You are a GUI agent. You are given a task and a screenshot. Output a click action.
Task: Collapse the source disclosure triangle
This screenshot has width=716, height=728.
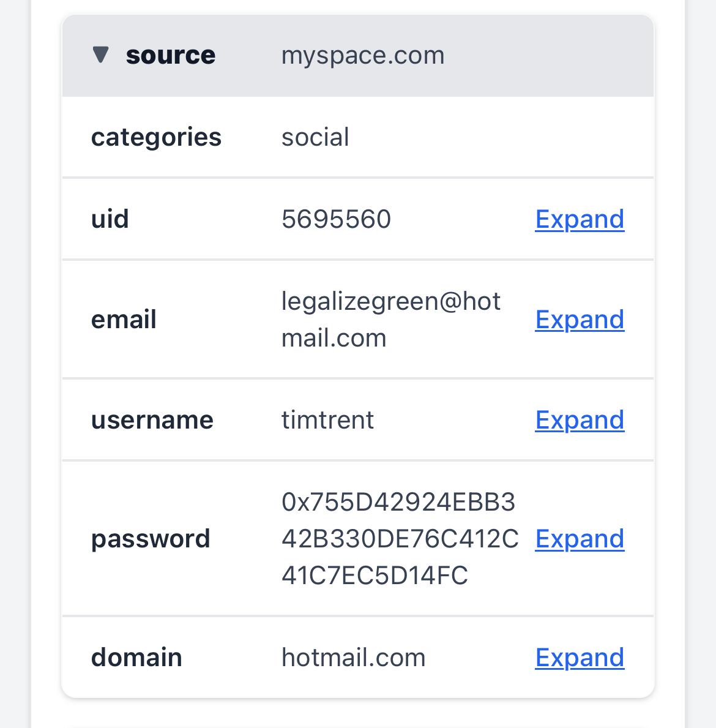tap(100, 55)
